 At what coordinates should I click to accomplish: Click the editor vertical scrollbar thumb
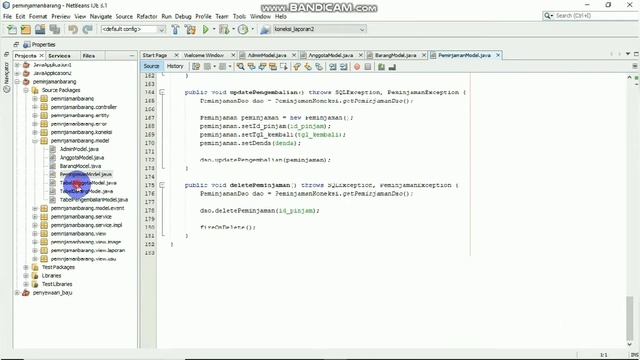(x=629, y=318)
